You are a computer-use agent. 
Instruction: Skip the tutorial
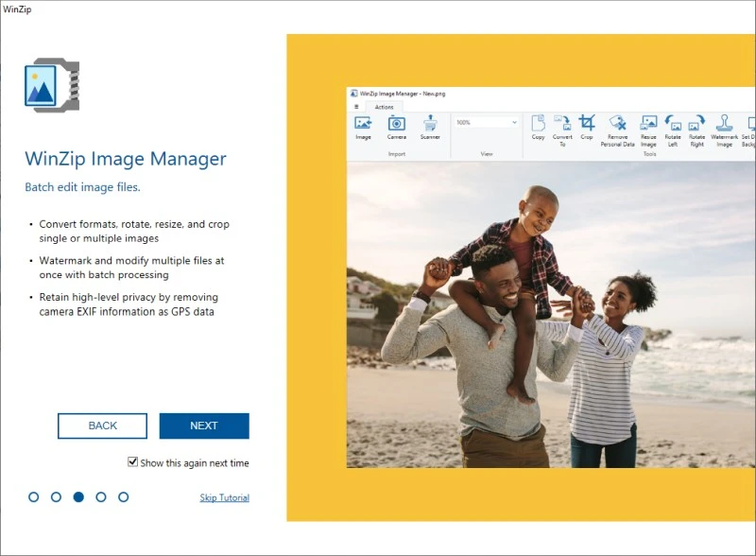pyautogui.click(x=224, y=497)
